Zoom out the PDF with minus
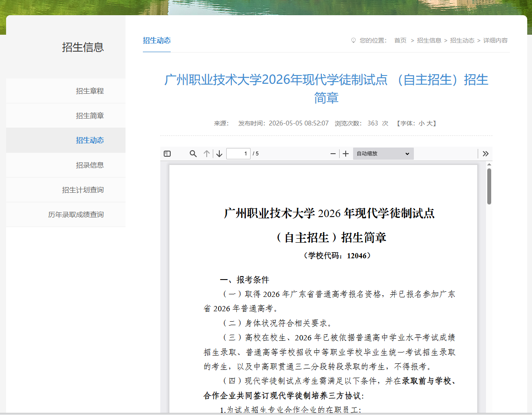532x415 pixels. 333,154
